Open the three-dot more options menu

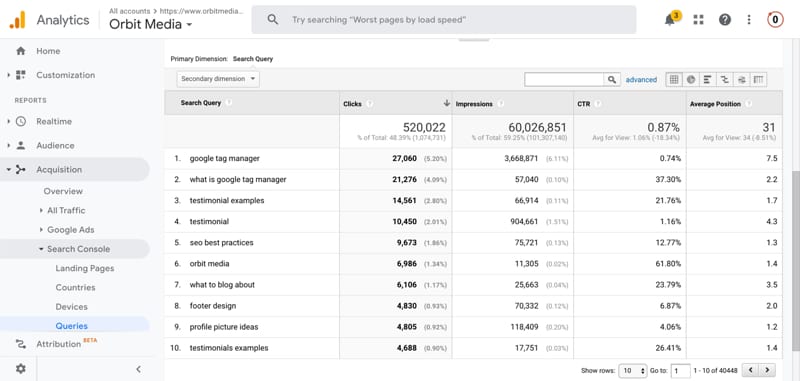749,20
